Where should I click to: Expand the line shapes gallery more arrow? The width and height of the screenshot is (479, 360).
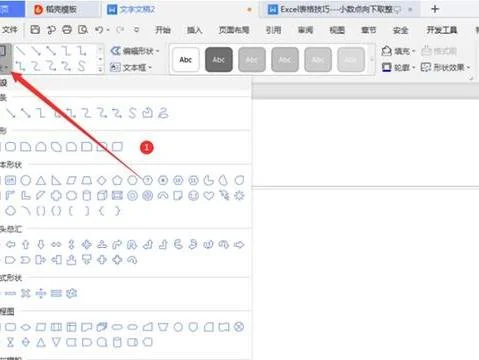click(100, 69)
